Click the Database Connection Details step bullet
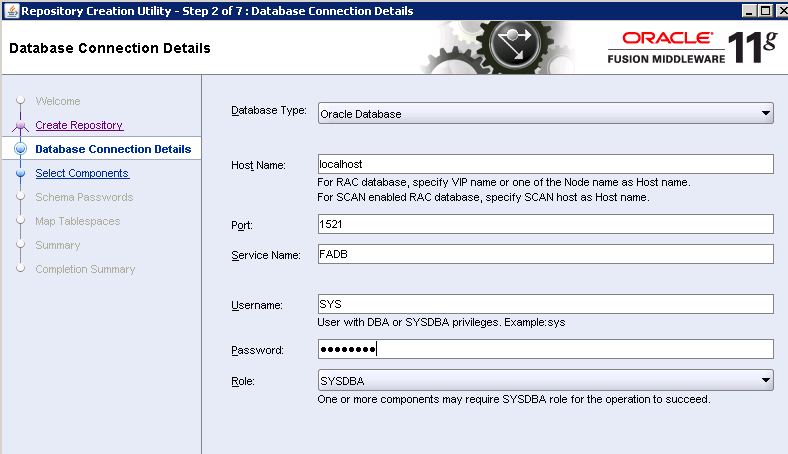The image size is (788, 454). [20, 149]
